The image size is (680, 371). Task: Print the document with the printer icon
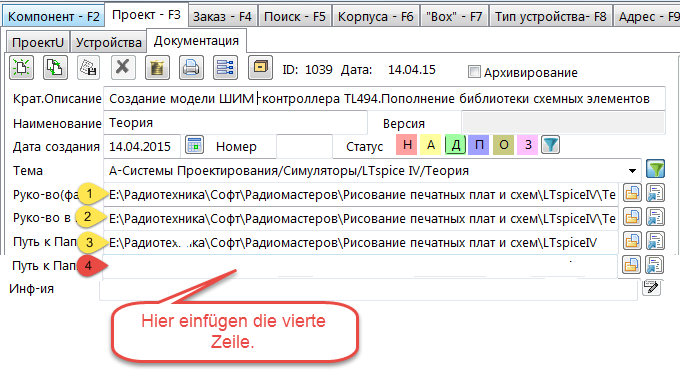(x=191, y=68)
